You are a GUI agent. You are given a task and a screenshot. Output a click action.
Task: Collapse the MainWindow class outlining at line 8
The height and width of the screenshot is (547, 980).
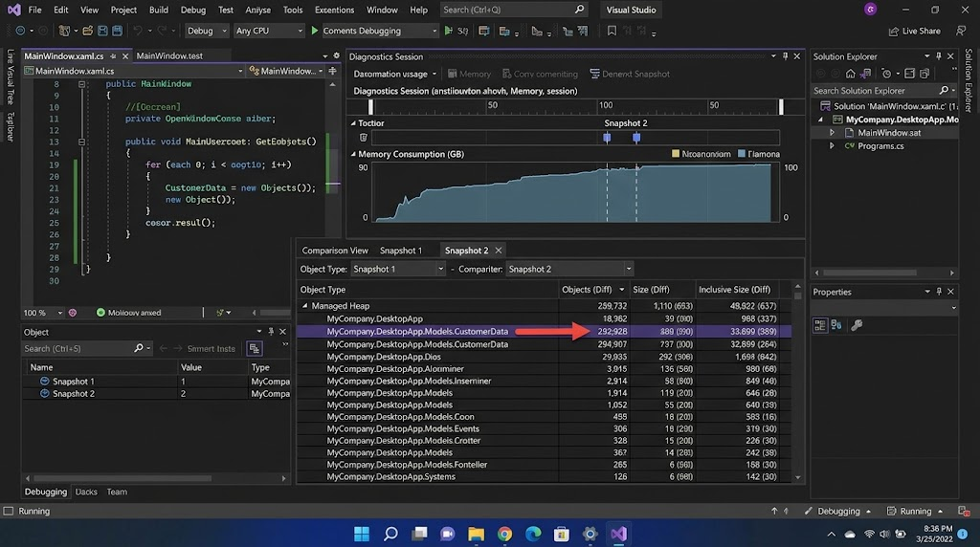click(x=81, y=83)
